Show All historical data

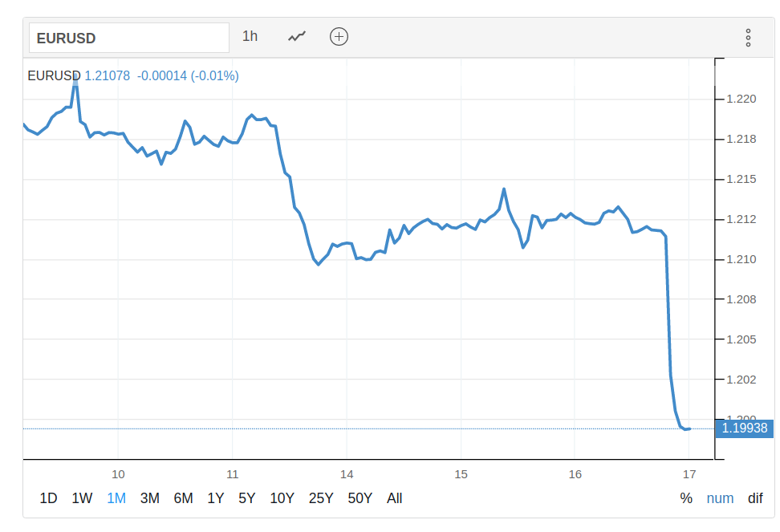pos(395,498)
